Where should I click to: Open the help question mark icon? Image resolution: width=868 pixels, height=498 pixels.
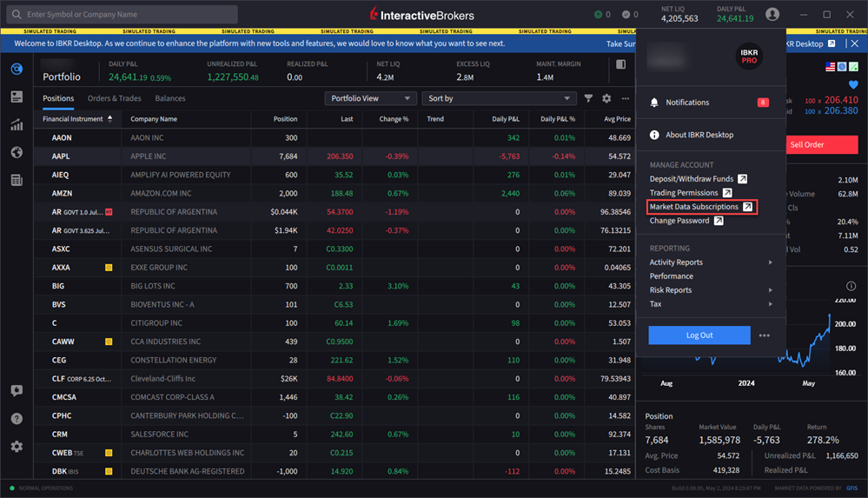pyautogui.click(x=17, y=419)
